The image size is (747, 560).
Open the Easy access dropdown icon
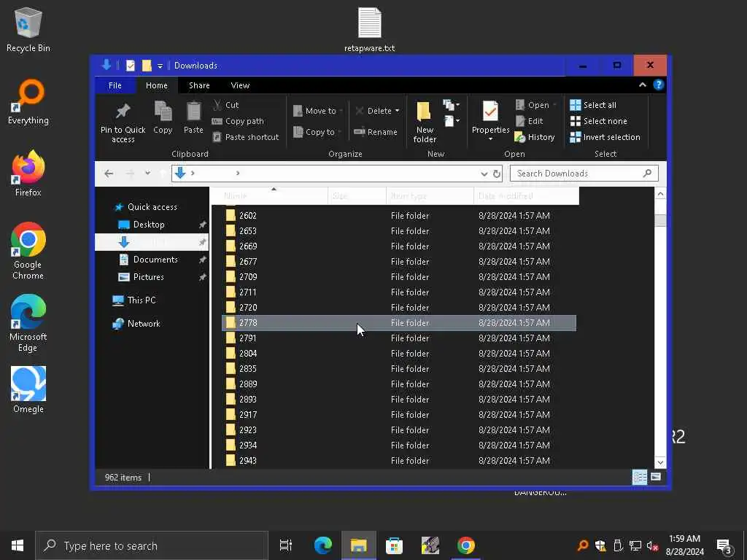451,121
